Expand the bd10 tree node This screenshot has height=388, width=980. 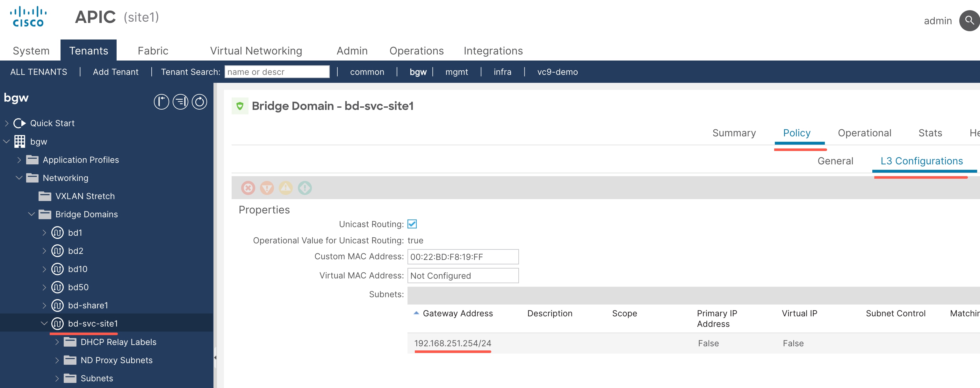click(44, 269)
